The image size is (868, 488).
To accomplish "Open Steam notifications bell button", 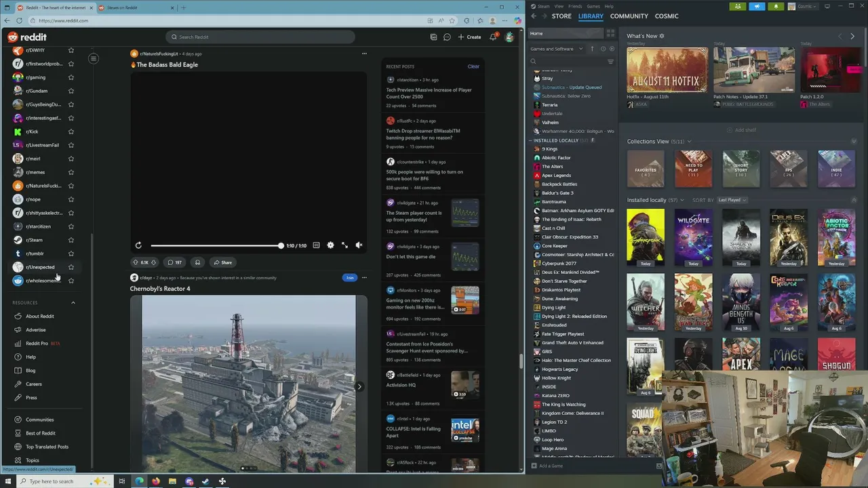I will click(776, 6).
